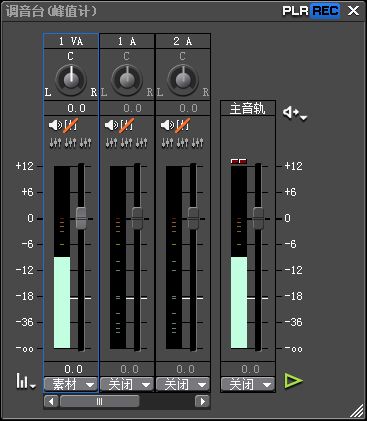Click the third mixer-sliders icon on track 2 A
This screenshot has height=421, width=367.
click(198, 143)
